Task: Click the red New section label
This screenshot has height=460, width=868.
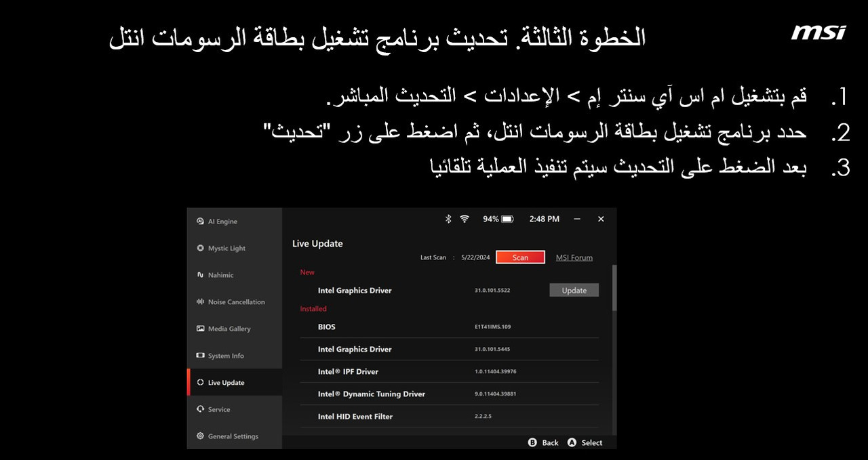Action: tap(307, 272)
